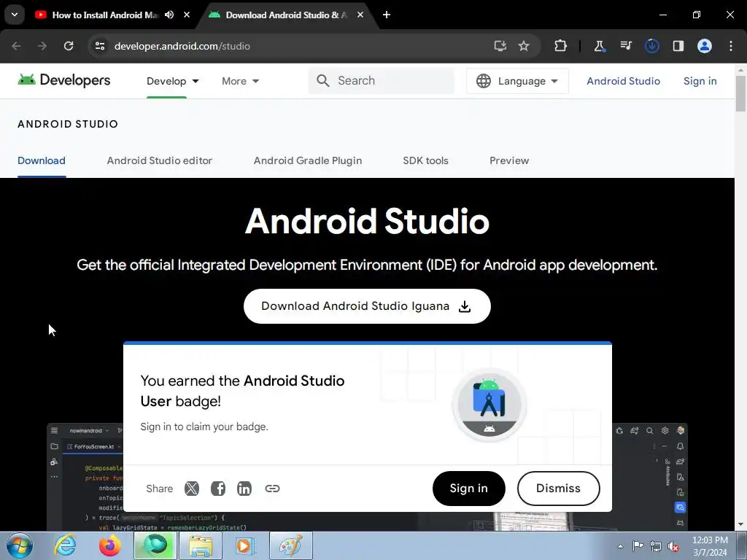Click the Language globe icon
Screen dimensions: 747x560
click(484, 81)
